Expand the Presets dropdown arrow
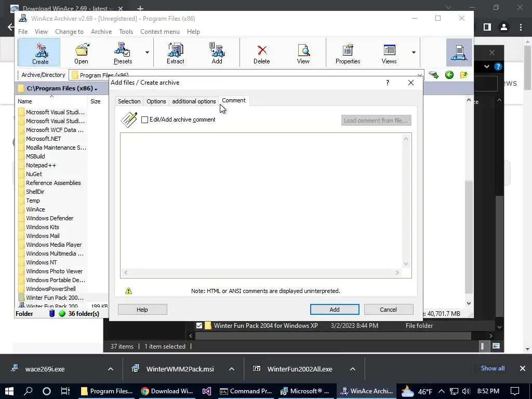This screenshot has height=399, width=532. tap(147, 52)
